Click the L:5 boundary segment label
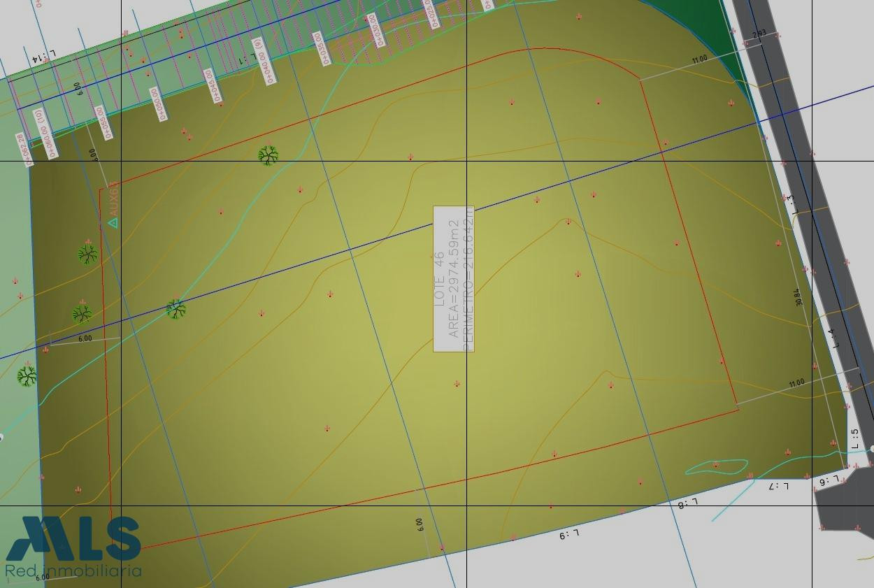Viewport: 874px width, 588px height. (854, 438)
